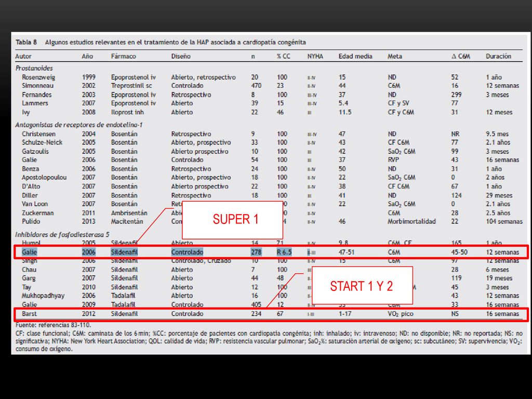Select the drug cell "Iloprost inh"
The image size is (532, 399).
[127, 112]
